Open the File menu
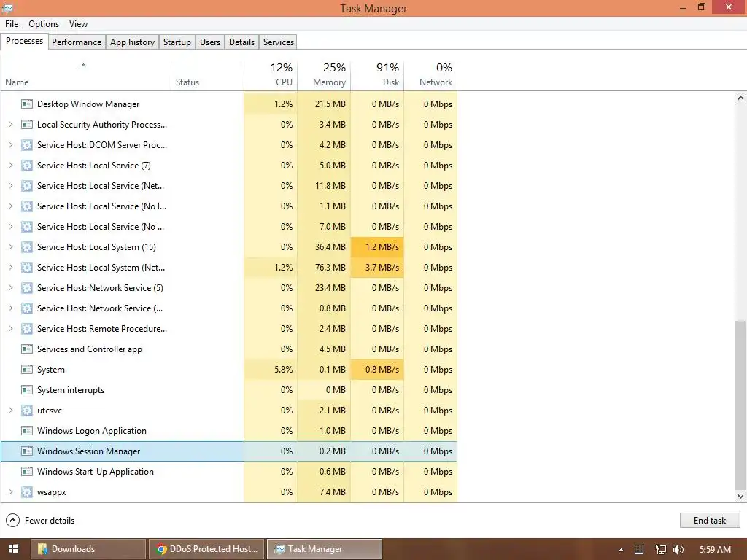This screenshot has height=560, width=747. [x=12, y=24]
